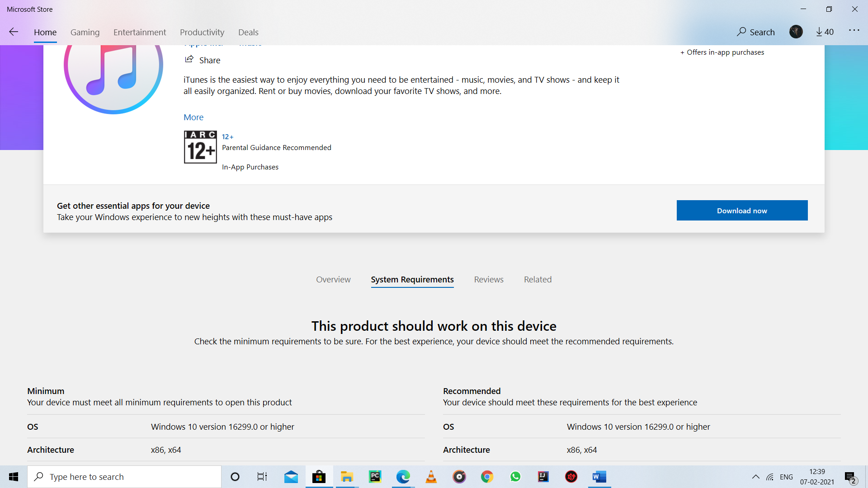Open the See more ellipsis menu
Image resolution: width=868 pixels, height=488 pixels.
point(854,31)
